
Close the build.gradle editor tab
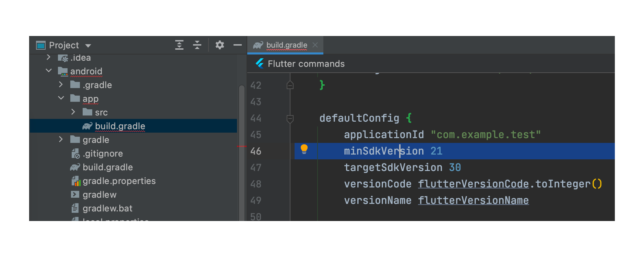point(315,45)
